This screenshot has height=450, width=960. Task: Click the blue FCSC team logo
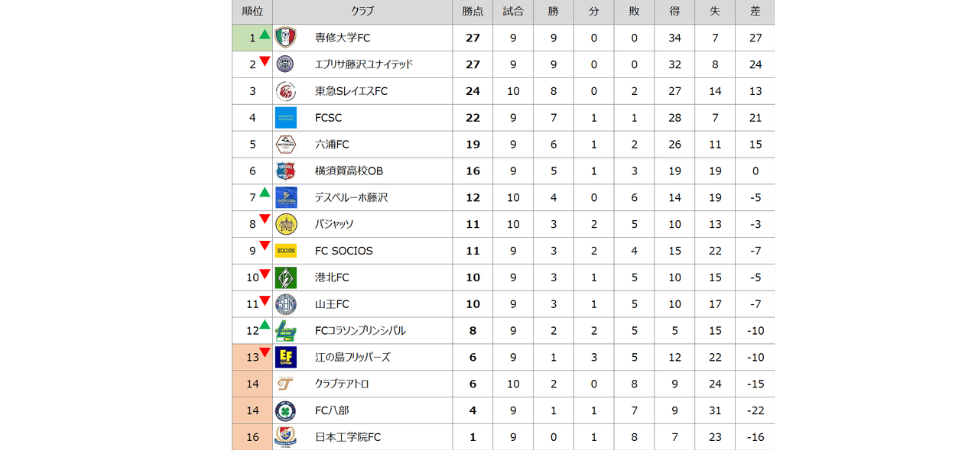click(x=286, y=118)
